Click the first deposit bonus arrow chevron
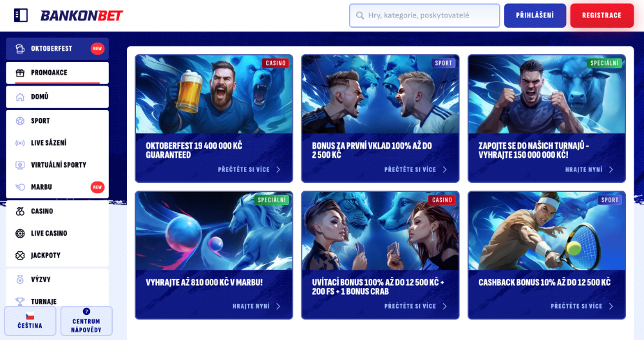Screen dimensions: 644x340 pyautogui.click(x=445, y=169)
